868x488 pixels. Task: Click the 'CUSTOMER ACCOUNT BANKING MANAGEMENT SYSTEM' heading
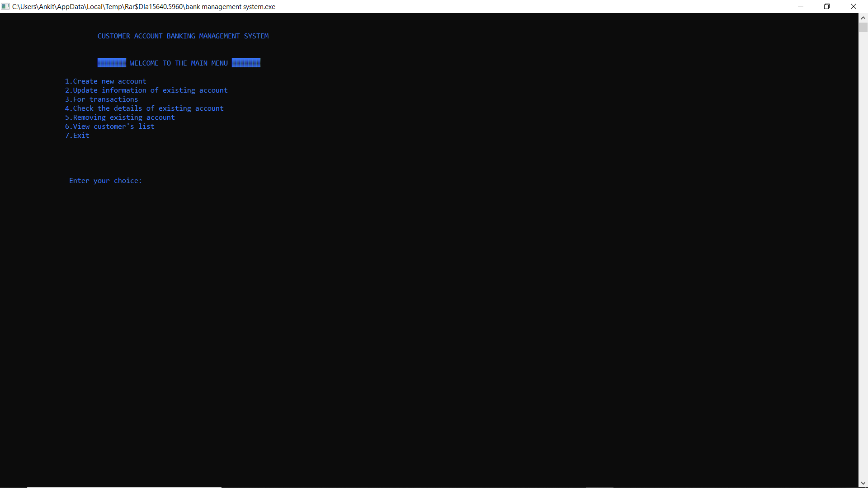pyautogui.click(x=183, y=36)
